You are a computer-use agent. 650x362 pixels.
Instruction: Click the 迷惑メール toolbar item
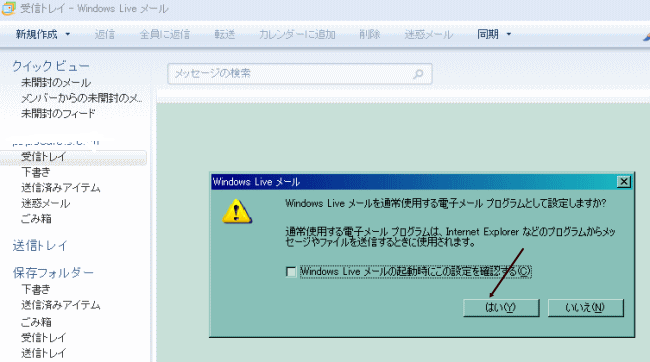(x=428, y=34)
